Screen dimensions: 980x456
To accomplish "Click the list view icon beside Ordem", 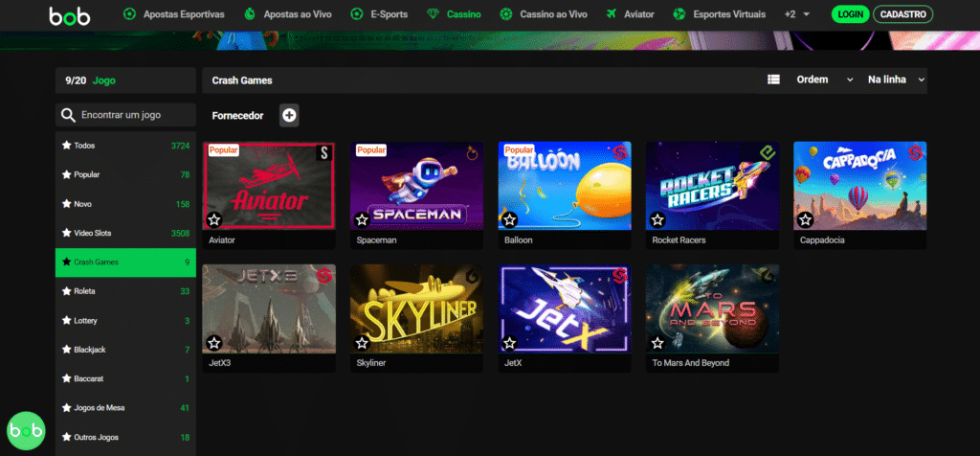I will 773,80.
